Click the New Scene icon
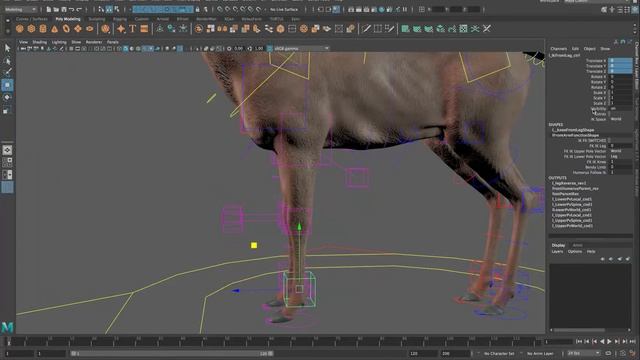 click(x=49, y=9)
